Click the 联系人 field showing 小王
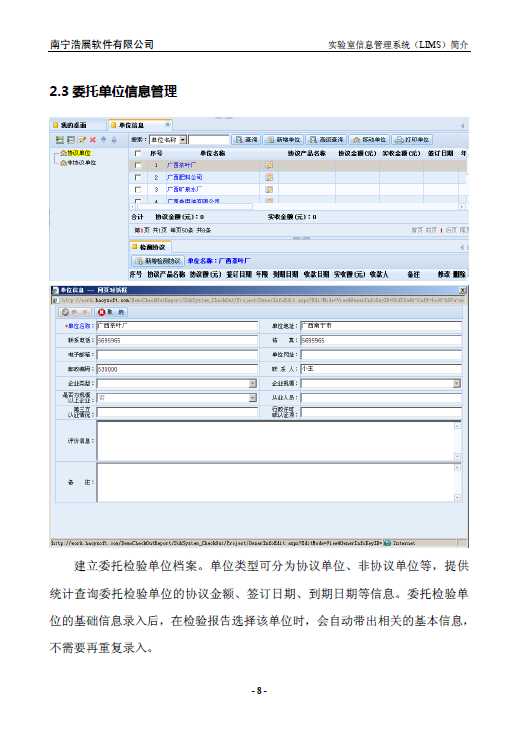The height and width of the screenshot is (733, 518). click(x=381, y=369)
